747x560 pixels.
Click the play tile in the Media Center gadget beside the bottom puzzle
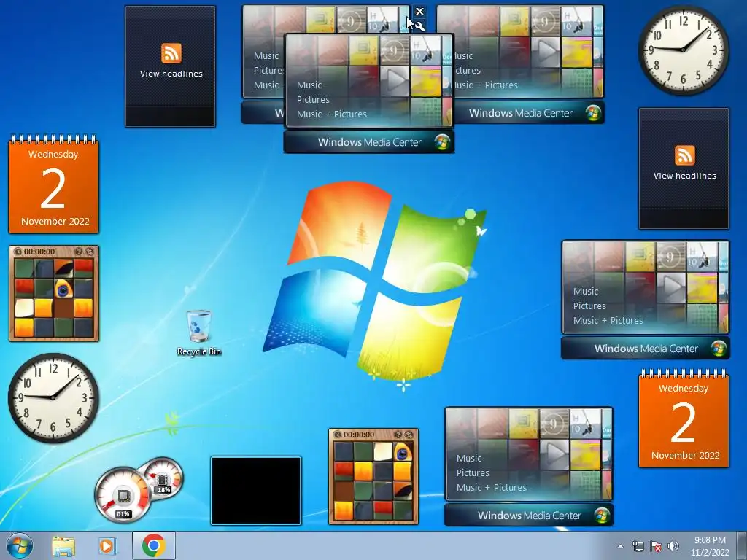[x=554, y=454]
